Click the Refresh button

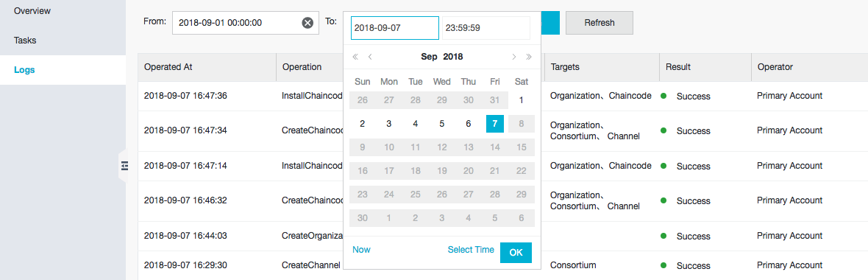coord(600,23)
